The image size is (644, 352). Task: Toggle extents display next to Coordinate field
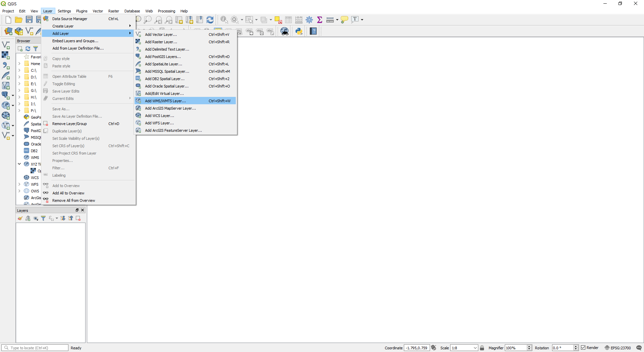434,348
